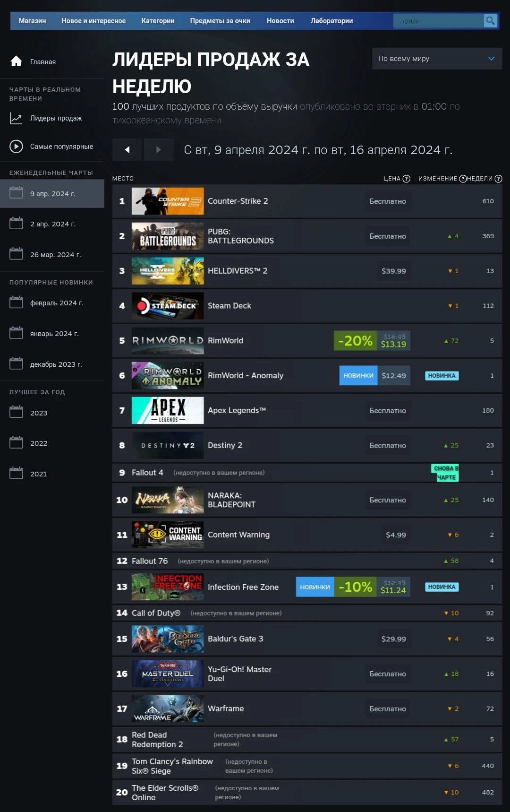Click the Content Warning $4.99 price
This screenshot has width=510, height=812.
pos(396,535)
